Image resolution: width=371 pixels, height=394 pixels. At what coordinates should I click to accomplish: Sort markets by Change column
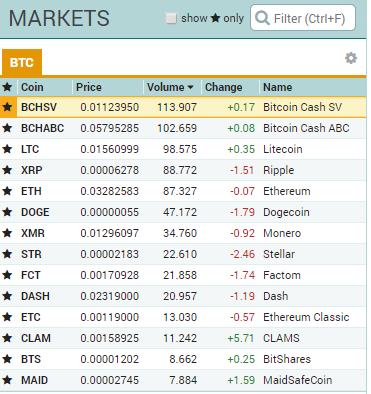[224, 87]
